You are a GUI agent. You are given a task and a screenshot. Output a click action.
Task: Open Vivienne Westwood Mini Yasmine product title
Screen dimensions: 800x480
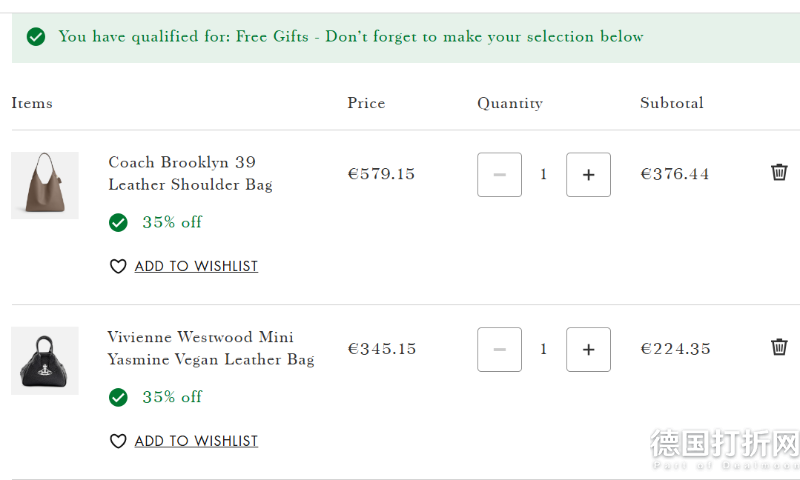coord(211,348)
